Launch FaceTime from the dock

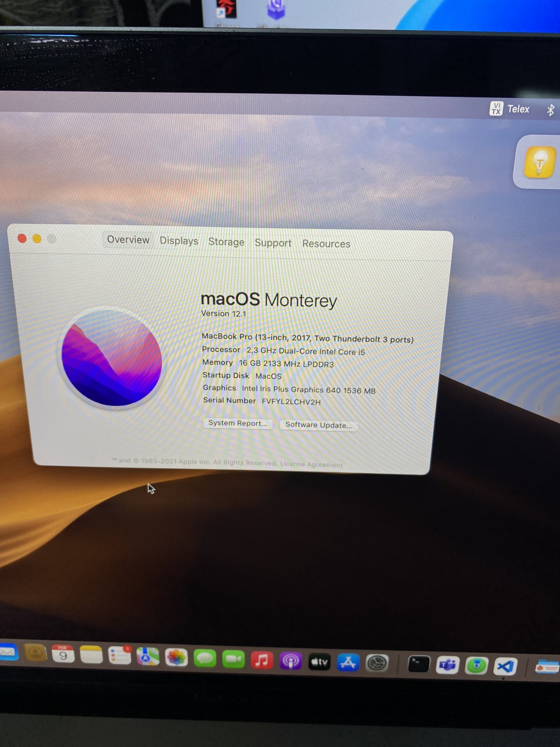(x=233, y=659)
